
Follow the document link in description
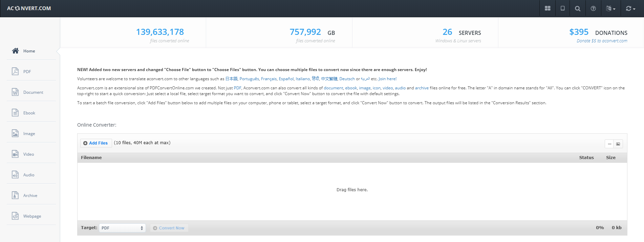pyautogui.click(x=334, y=88)
